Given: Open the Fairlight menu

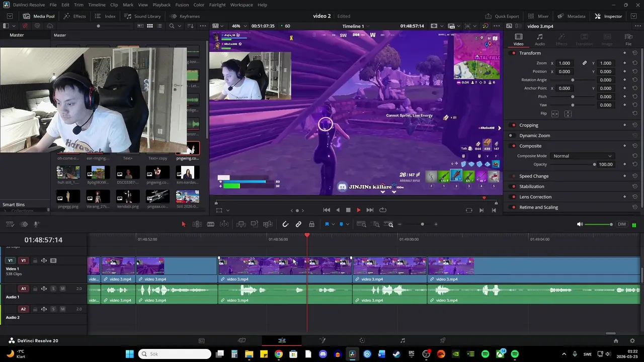Looking at the screenshot, I should [217, 5].
